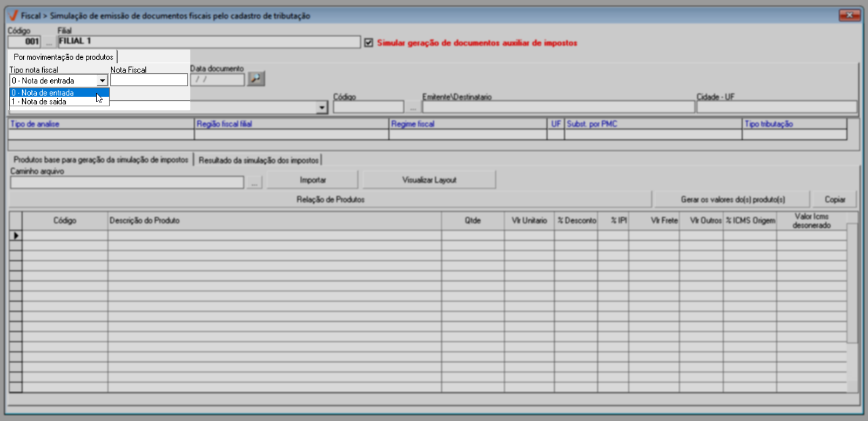
Task: Toggle Simular geração de documentos auxiliar de impostos
Action: [368, 43]
